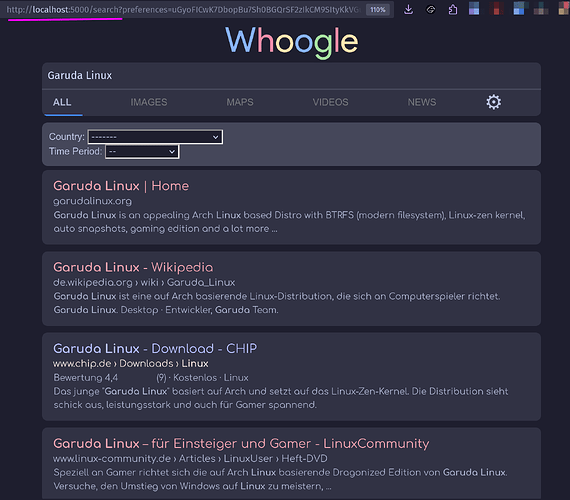Switch to the NEWS tab
This screenshot has width=570, height=500.
coord(422,102)
